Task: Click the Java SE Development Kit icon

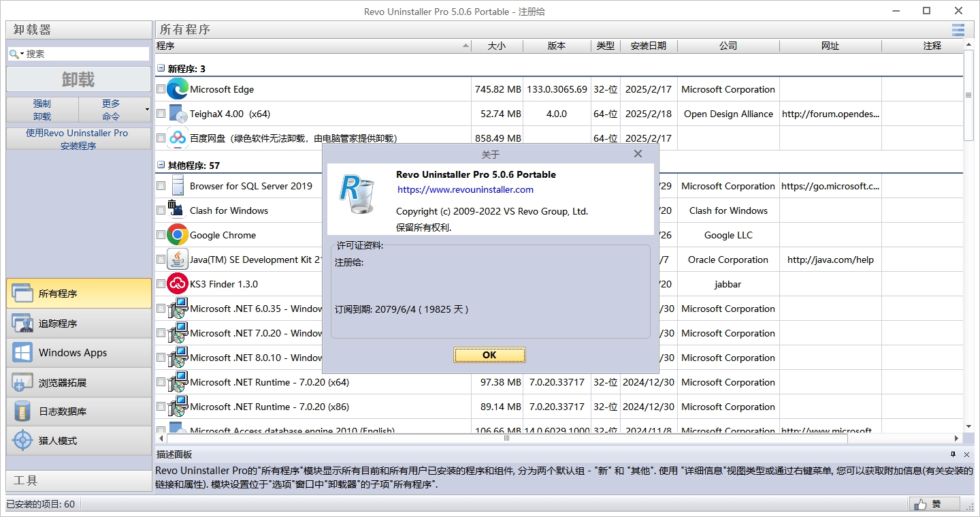Action: (x=178, y=260)
